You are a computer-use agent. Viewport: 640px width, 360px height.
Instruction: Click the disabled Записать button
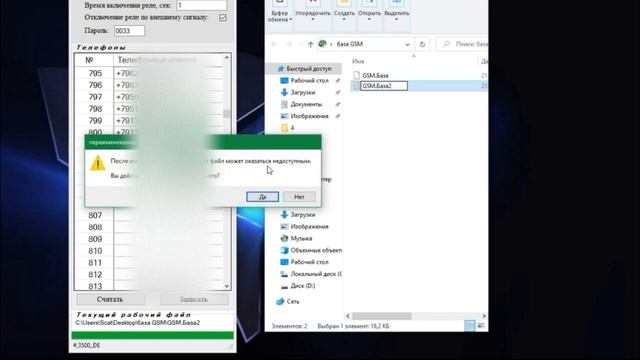194,299
